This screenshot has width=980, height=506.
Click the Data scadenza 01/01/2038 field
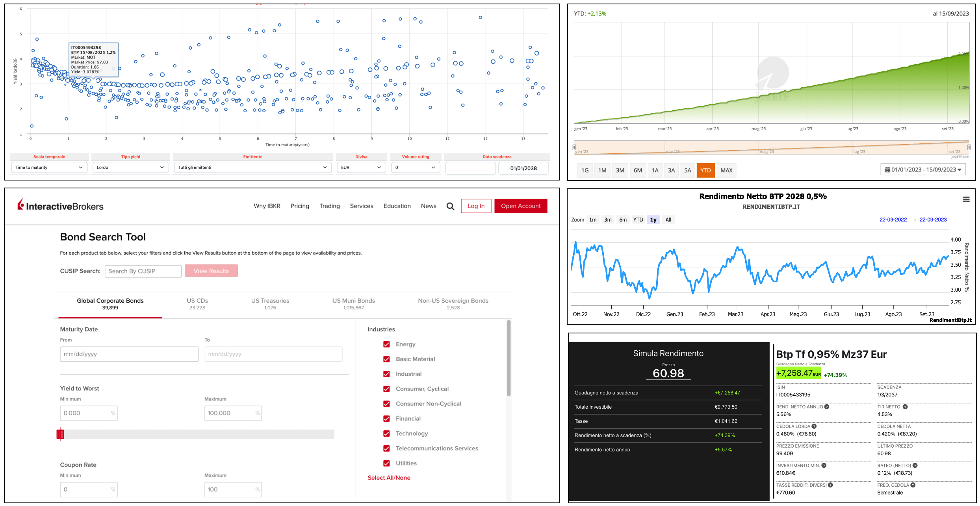[x=523, y=168]
